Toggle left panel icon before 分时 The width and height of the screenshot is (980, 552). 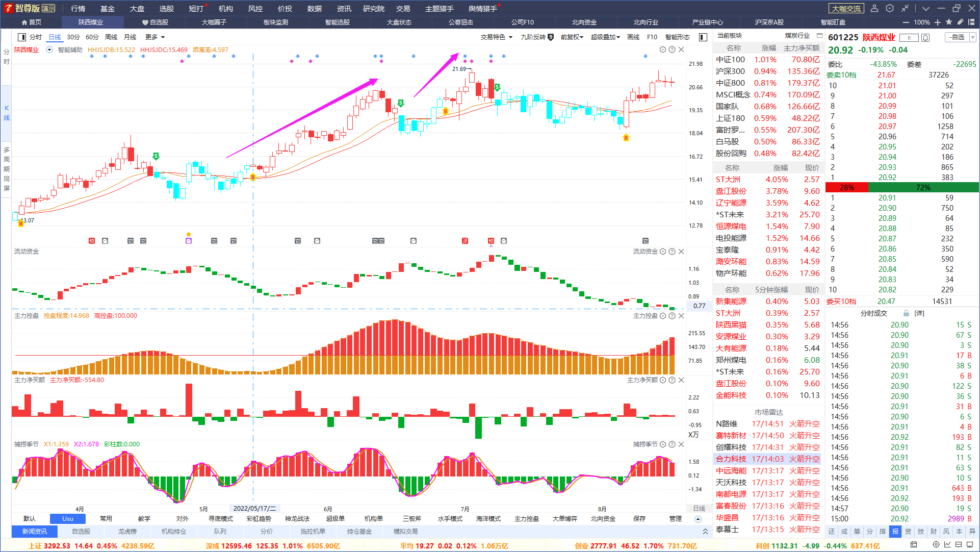(x=22, y=37)
